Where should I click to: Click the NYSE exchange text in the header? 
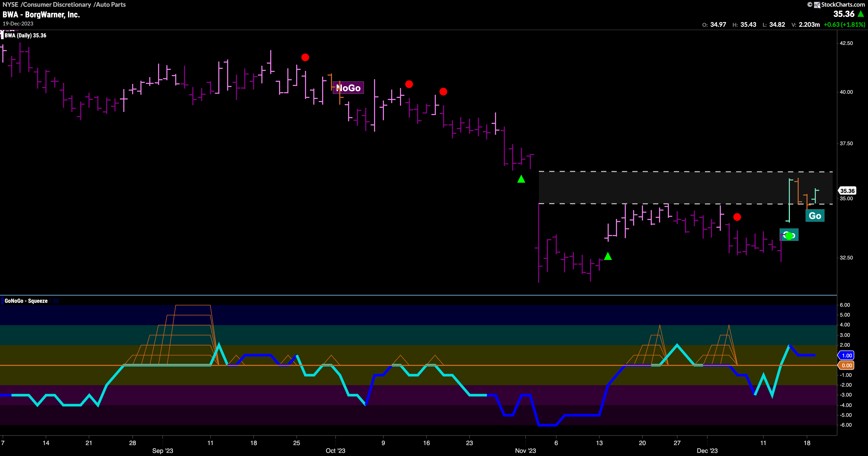click(10, 4)
